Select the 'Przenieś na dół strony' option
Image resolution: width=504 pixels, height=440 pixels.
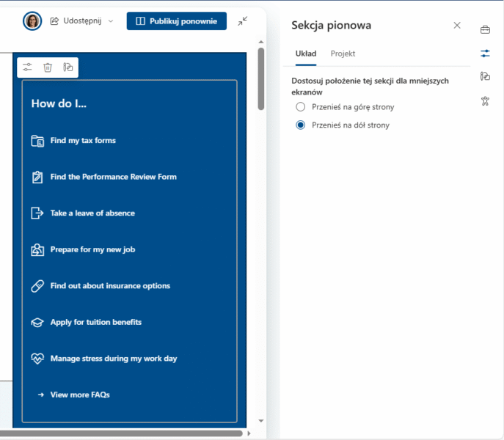300,125
